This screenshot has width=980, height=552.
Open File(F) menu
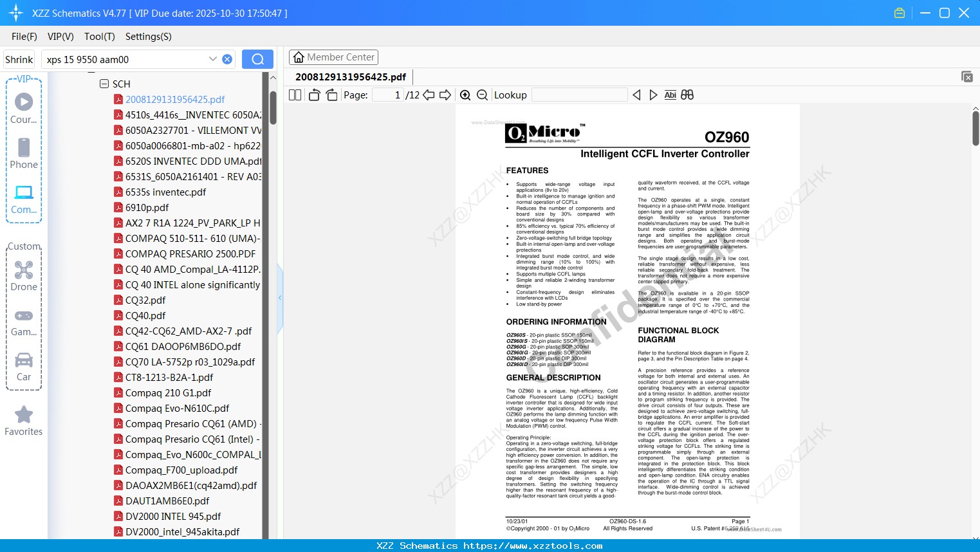pyautogui.click(x=24, y=37)
